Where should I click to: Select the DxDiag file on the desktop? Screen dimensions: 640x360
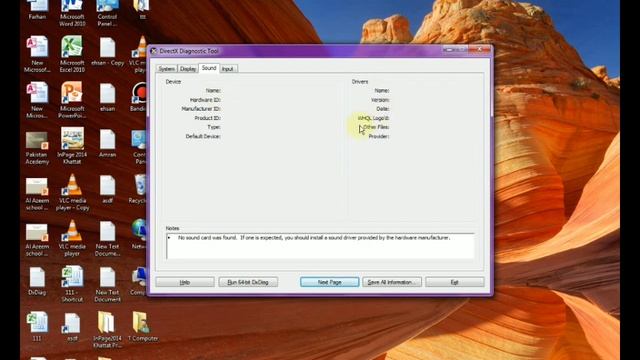click(x=37, y=280)
